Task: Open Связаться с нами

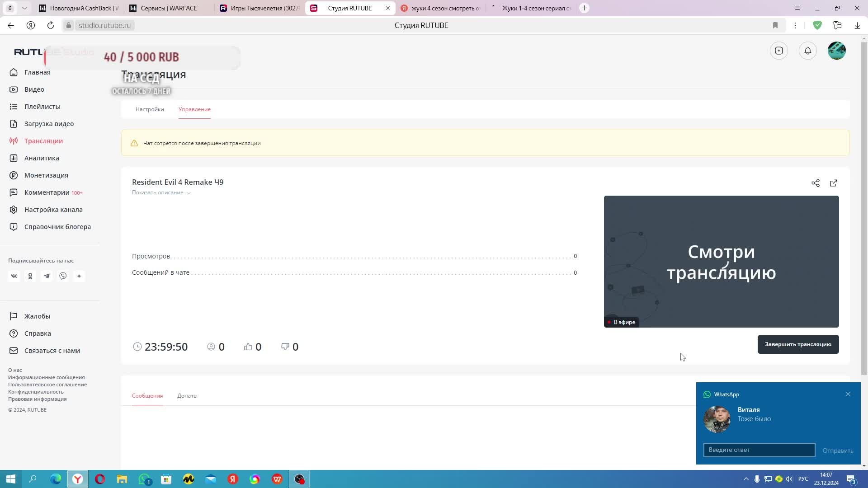Action: click(x=45, y=351)
